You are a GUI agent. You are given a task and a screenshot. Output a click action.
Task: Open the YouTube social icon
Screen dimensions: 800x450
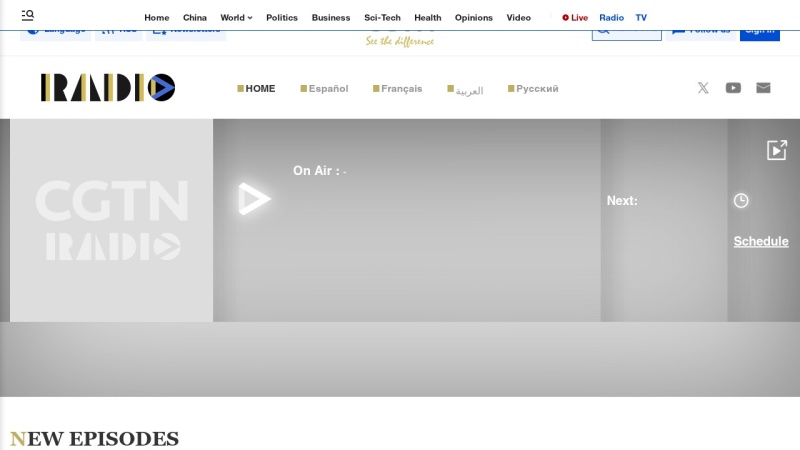733,88
